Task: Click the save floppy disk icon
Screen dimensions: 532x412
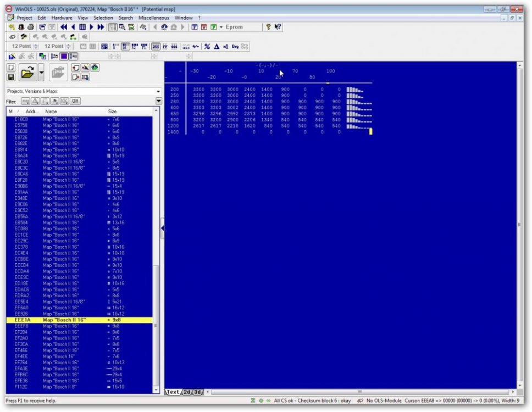Action: pyautogui.click(x=11, y=77)
